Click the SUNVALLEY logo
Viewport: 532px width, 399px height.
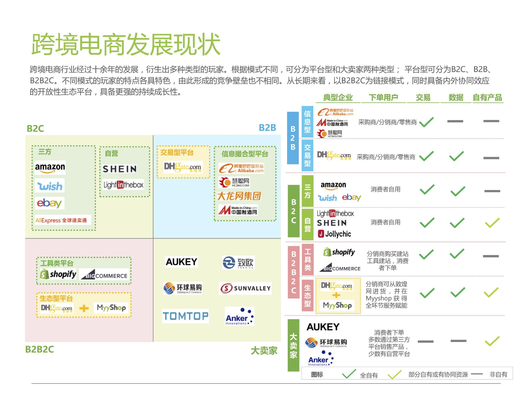[x=245, y=288]
